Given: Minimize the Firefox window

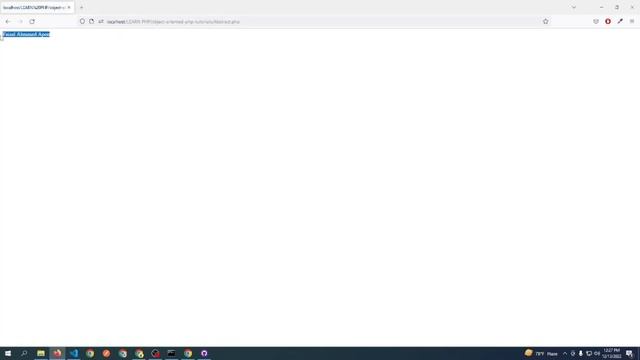Looking at the screenshot, I should [601, 7].
